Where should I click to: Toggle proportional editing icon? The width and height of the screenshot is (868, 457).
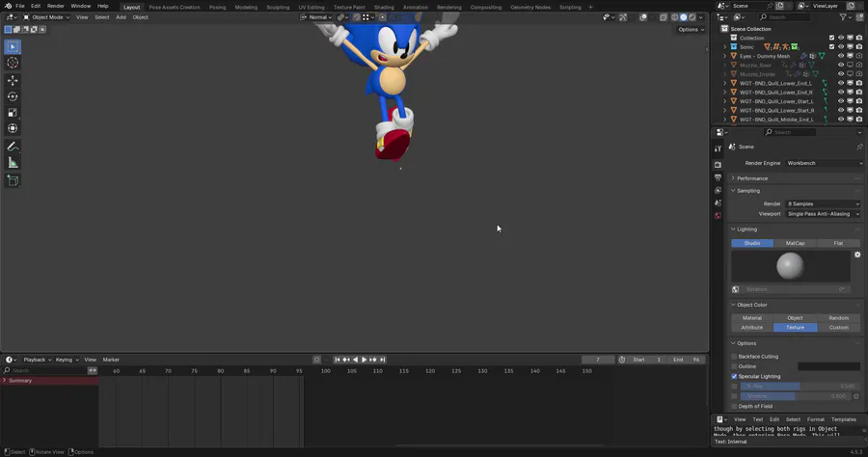[382, 17]
